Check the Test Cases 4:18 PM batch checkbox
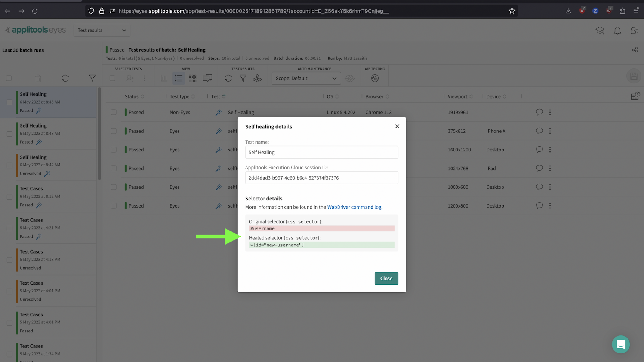Image resolution: width=644 pixels, height=362 pixels. [9, 260]
